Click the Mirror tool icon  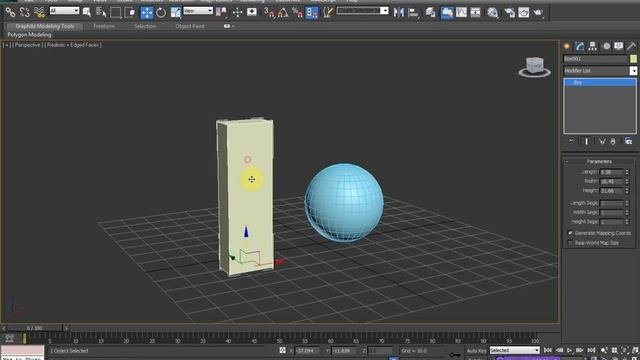(x=399, y=13)
